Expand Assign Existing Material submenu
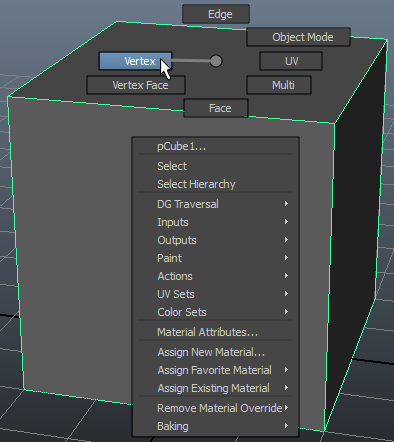 (x=215, y=388)
